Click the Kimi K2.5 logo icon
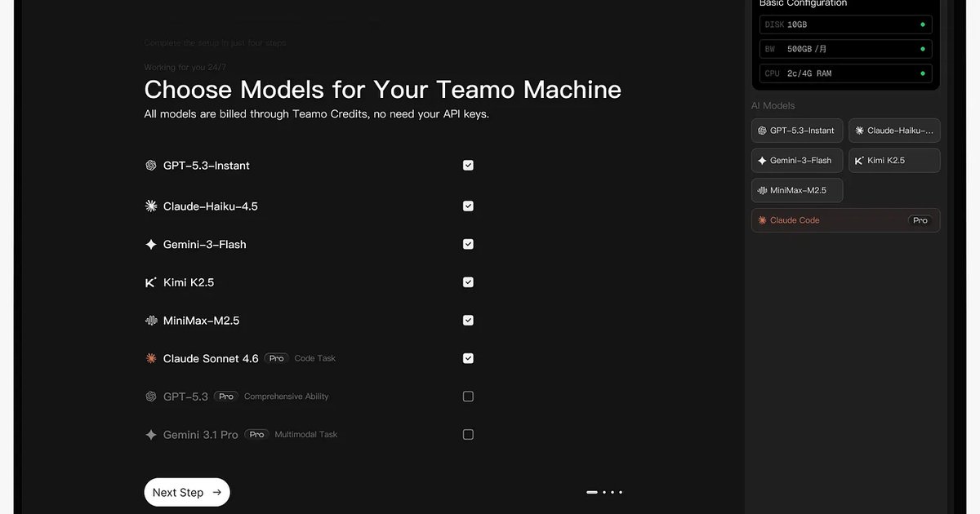Viewport: 980px width, 514px height. pyautogui.click(x=151, y=281)
